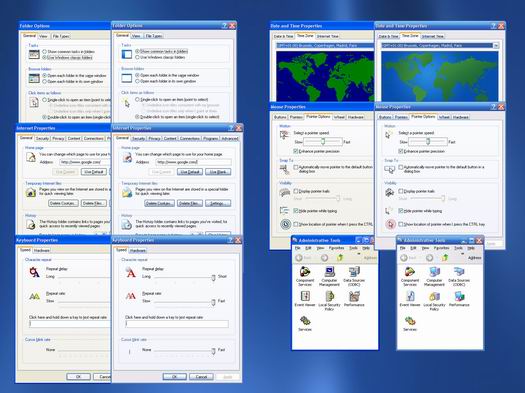525x393 pixels.
Task: Open Computer Management in the unobscured Administrative Tools window
Action: click(x=434, y=276)
